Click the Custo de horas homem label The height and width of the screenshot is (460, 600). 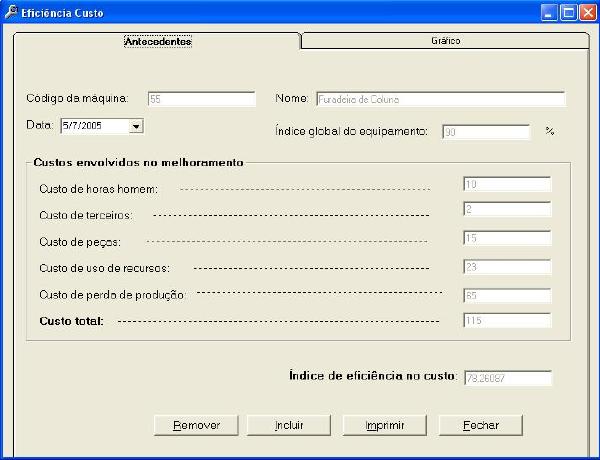(99, 189)
